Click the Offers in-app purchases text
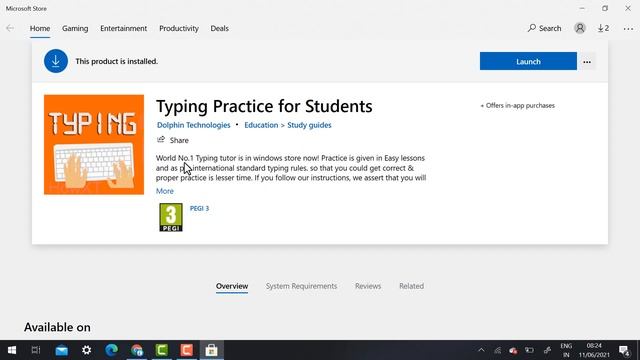The height and width of the screenshot is (360, 640). [518, 105]
